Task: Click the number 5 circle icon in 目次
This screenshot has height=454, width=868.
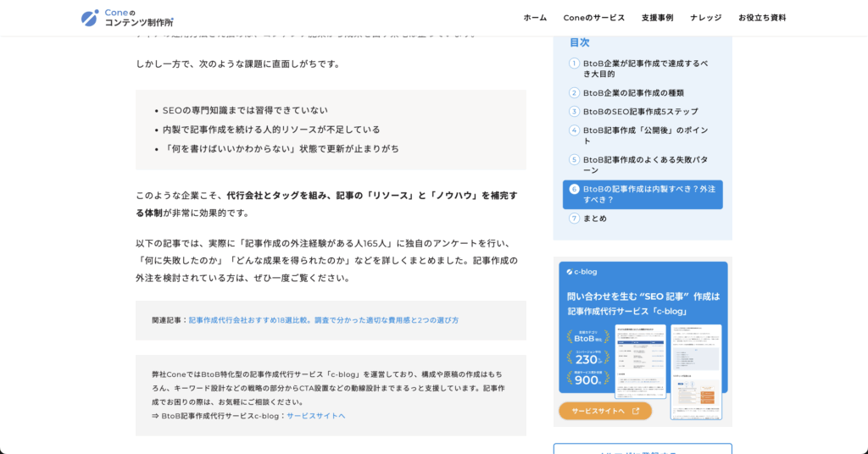Action: [574, 160]
